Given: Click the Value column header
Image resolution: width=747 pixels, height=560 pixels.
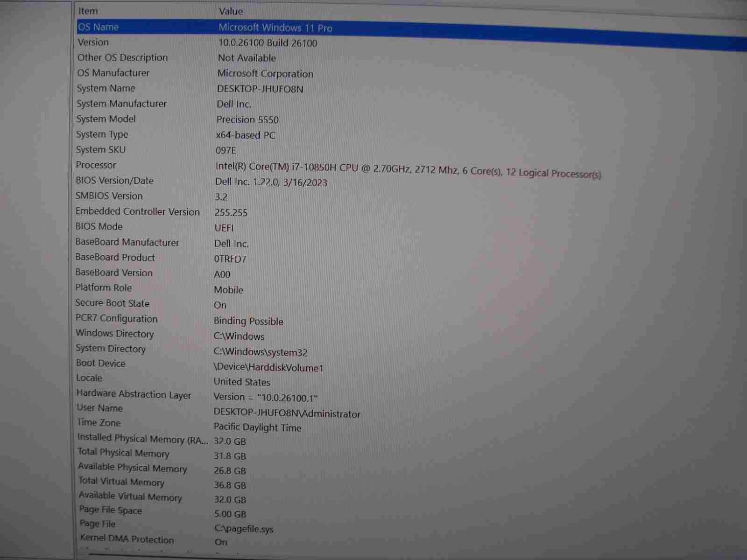Looking at the screenshot, I should click(231, 11).
